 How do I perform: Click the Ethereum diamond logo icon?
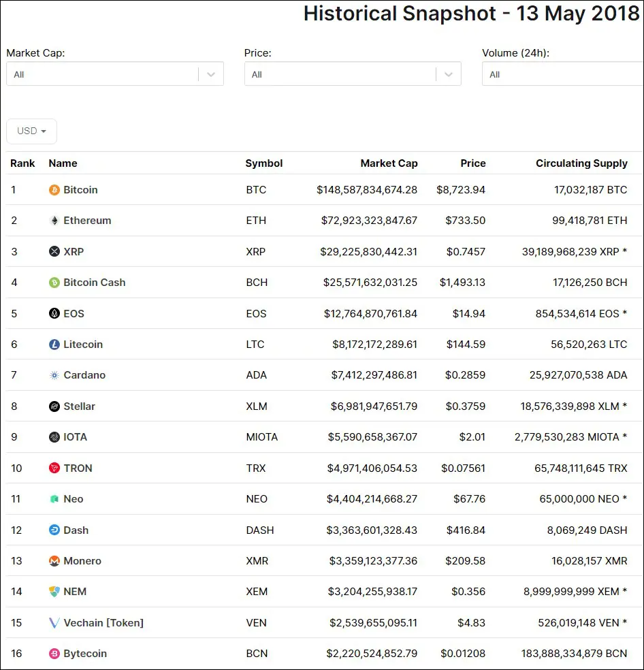pos(54,221)
